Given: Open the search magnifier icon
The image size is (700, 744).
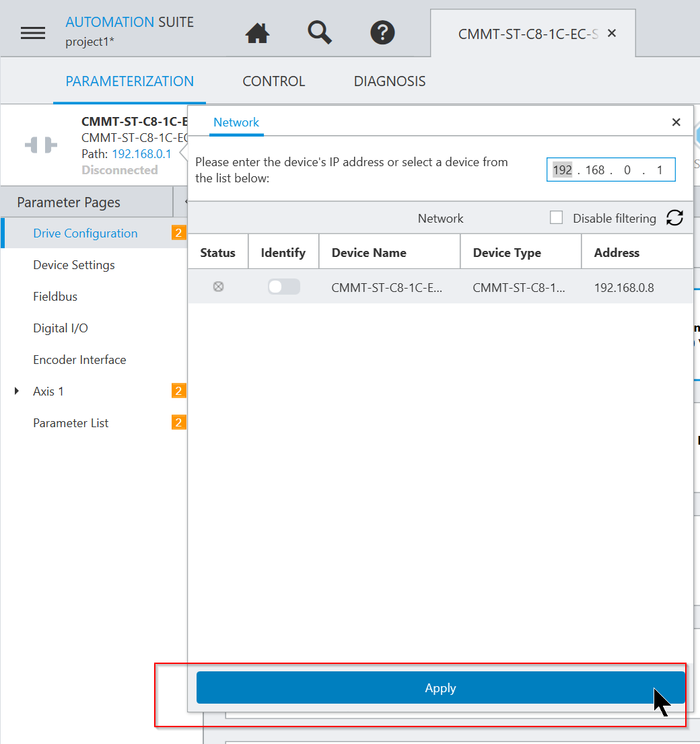Looking at the screenshot, I should (320, 32).
